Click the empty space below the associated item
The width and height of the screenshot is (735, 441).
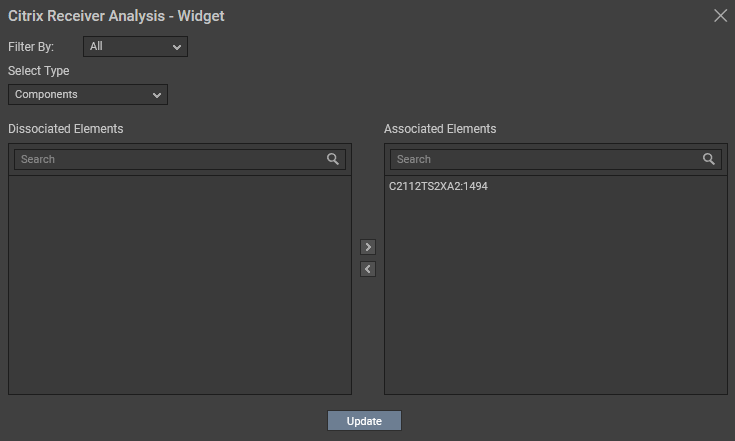tap(556, 295)
